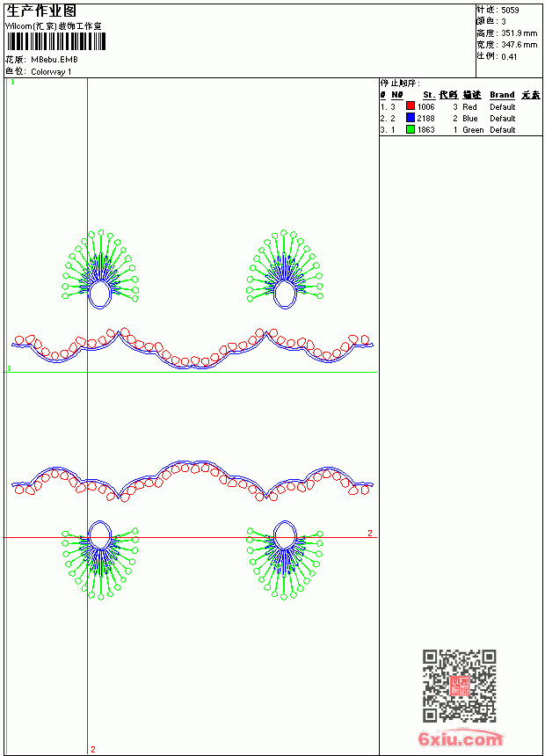Select the upper scalloped border with red beads
Viewport: 545px width, 756px height.
(193, 348)
